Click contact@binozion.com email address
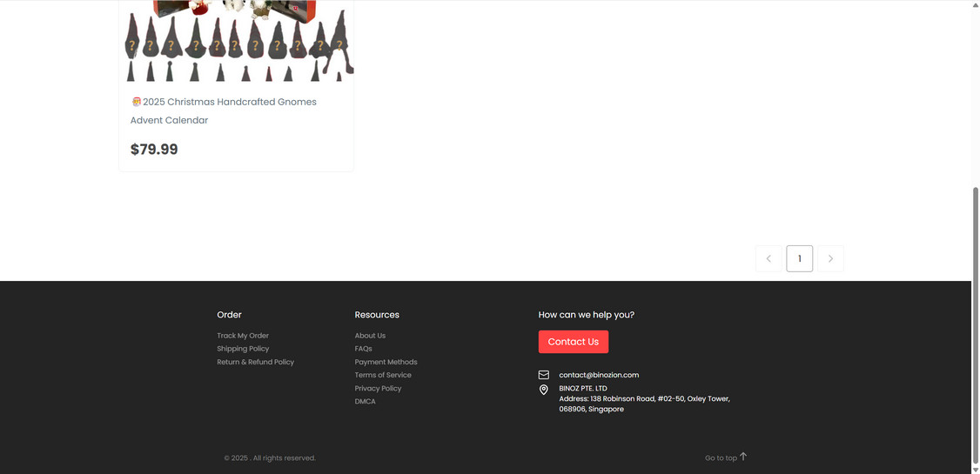 tap(599, 375)
